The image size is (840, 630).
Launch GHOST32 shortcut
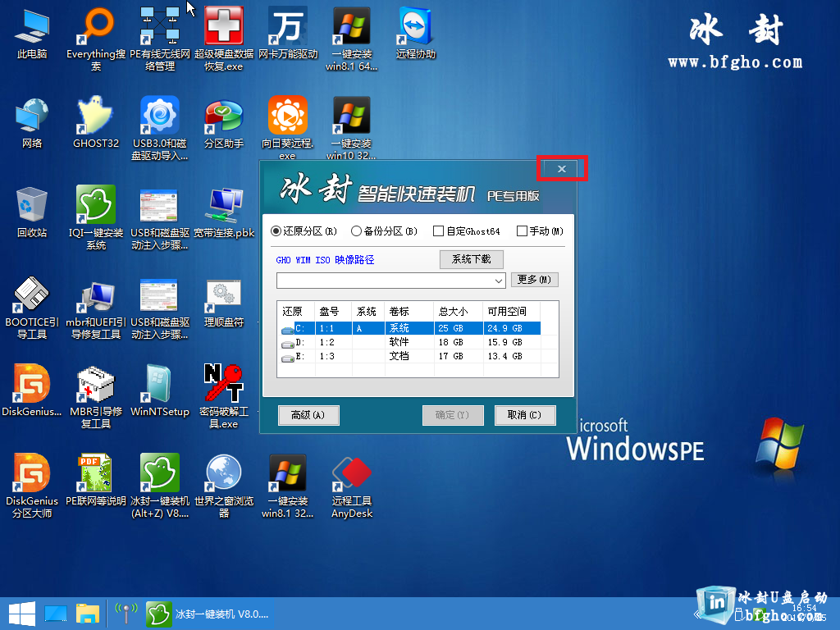tap(96, 123)
